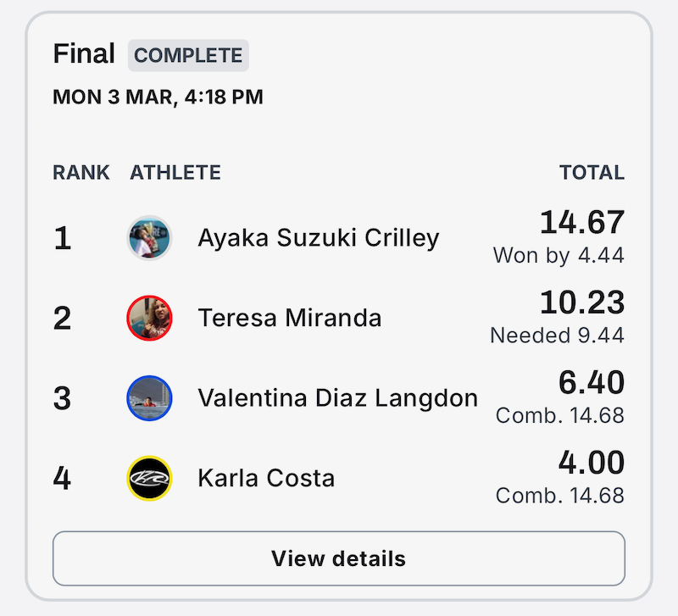
Task: Click the 14.67 winning total score
Action: point(582,222)
